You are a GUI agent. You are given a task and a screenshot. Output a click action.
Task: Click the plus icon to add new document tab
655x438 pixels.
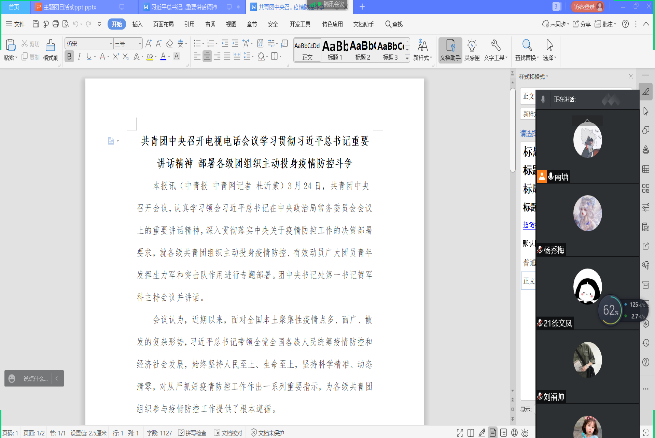point(362,6)
